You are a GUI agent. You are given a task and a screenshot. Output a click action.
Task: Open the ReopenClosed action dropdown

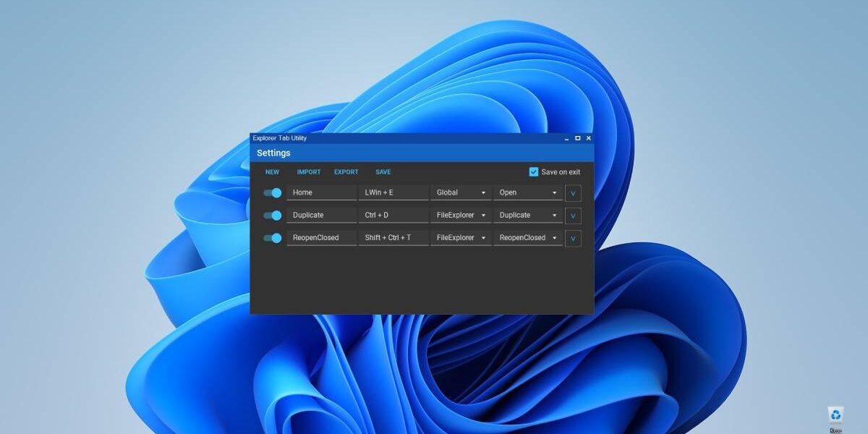point(528,238)
